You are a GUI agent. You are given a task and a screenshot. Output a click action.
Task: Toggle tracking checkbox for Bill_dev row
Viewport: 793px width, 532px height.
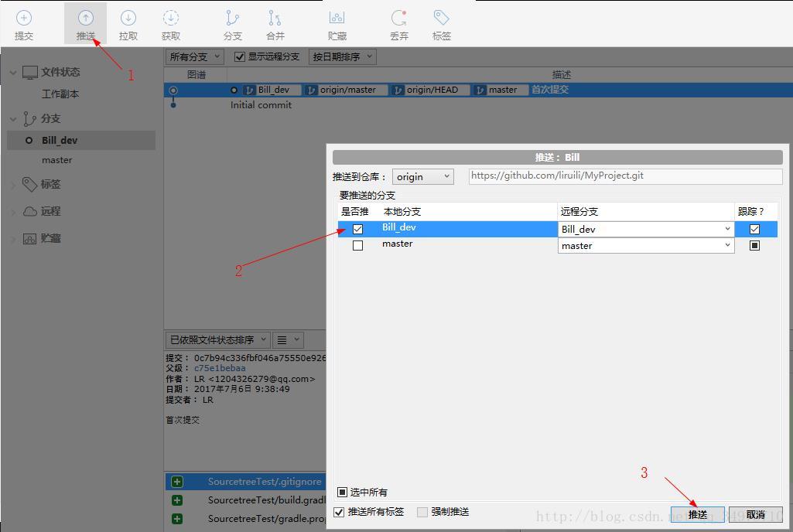754,229
